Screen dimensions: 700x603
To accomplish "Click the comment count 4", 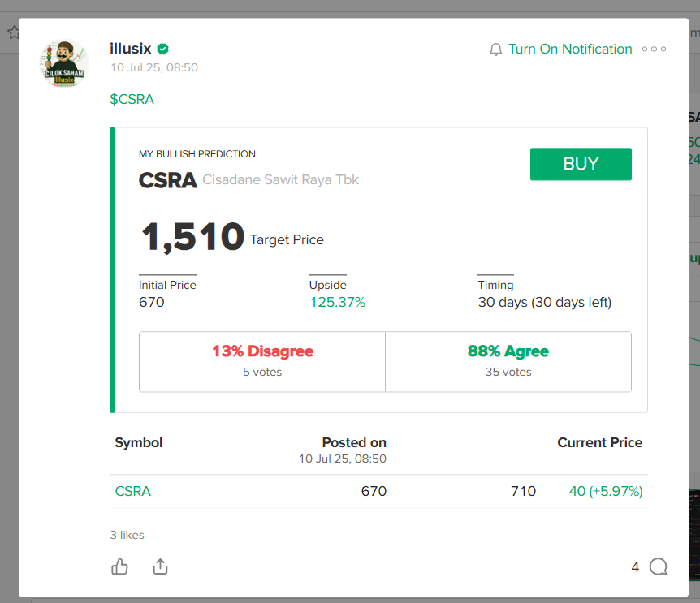I will pos(635,567).
